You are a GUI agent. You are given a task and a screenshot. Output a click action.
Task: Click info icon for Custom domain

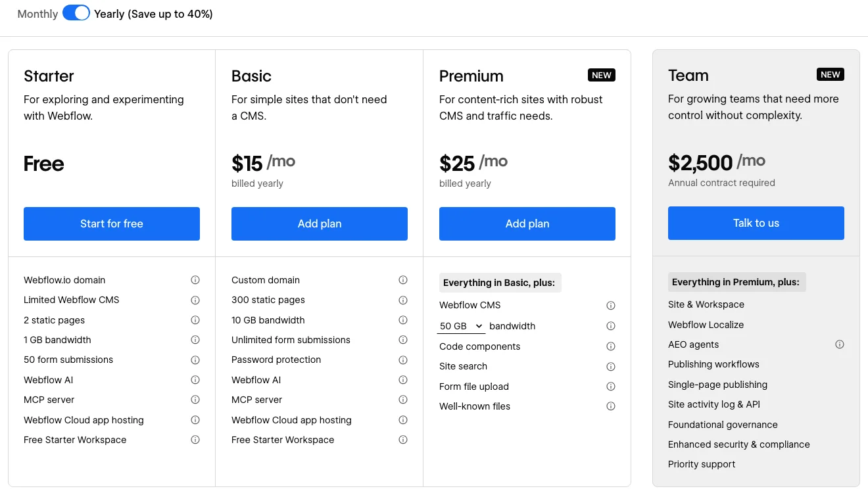coord(403,280)
